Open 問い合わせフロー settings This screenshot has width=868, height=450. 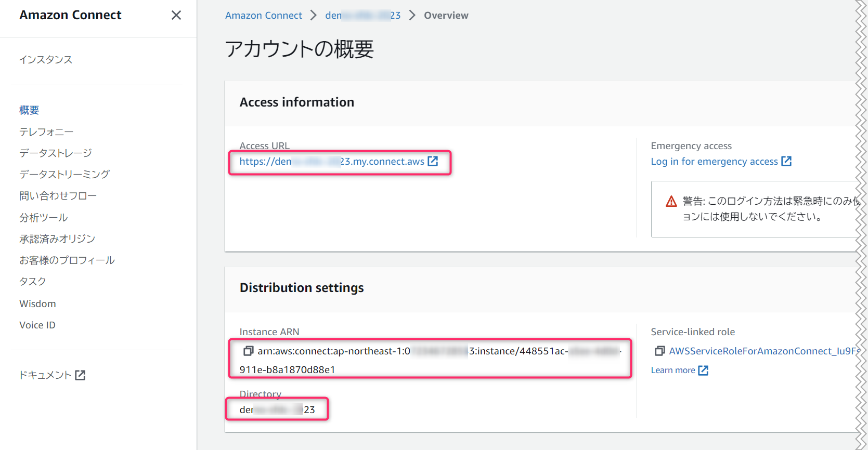pyautogui.click(x=58, y=196)
